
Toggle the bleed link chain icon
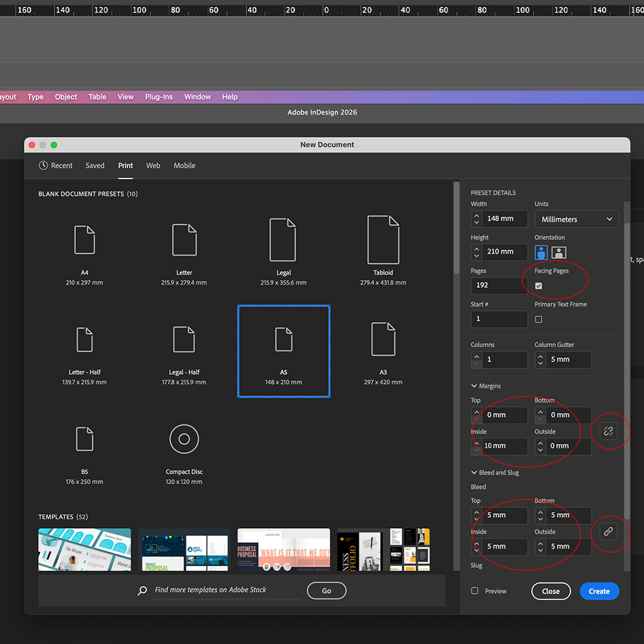609,531
